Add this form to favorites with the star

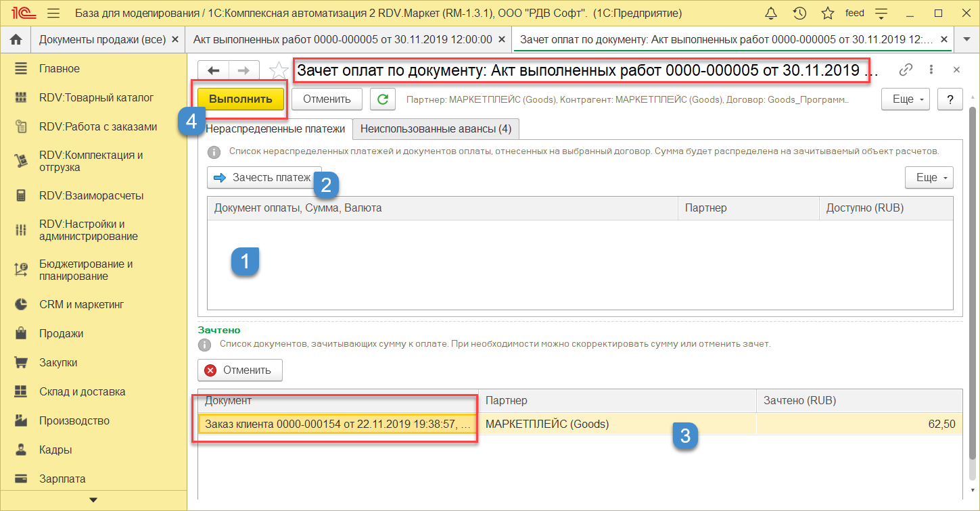click(278, 70)
